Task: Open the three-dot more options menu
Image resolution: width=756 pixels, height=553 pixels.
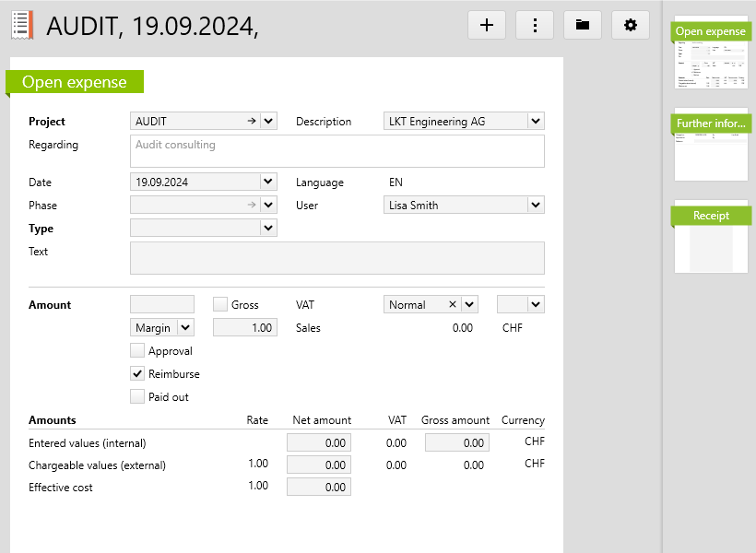Action: 535,25
